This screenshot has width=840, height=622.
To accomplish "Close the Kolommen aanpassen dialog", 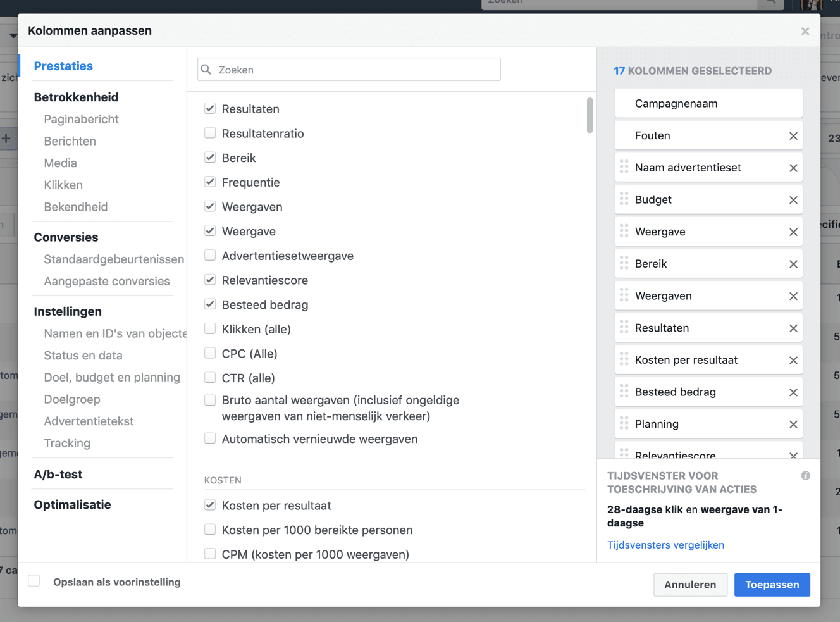I will tap(805, 31).
